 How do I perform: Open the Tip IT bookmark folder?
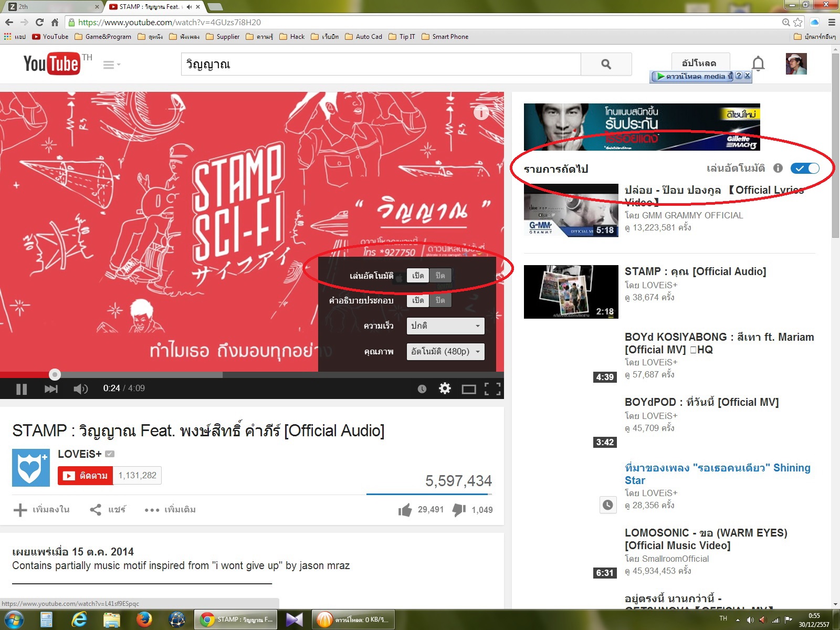[x=402, y=37]
